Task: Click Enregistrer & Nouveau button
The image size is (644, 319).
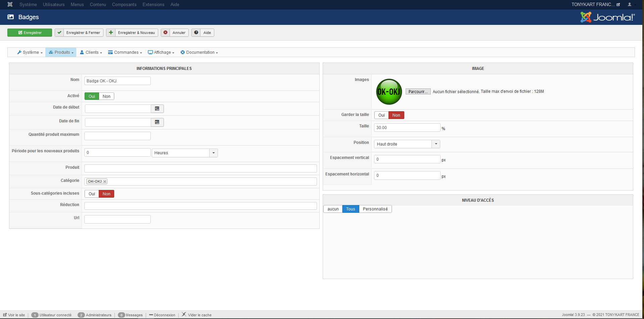Action: tap(132, 33)
